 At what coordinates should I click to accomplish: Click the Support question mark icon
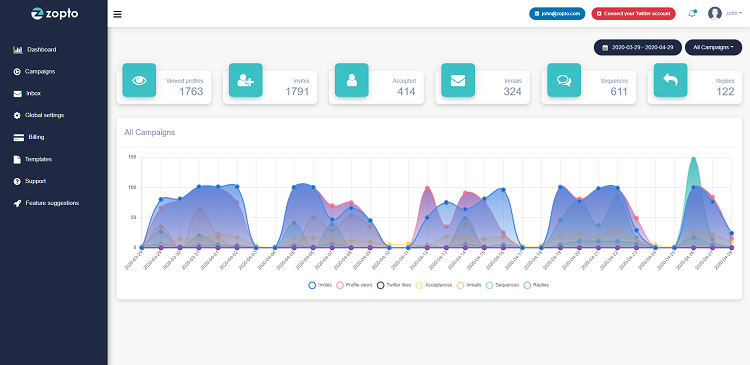click(x=17, y=181)
